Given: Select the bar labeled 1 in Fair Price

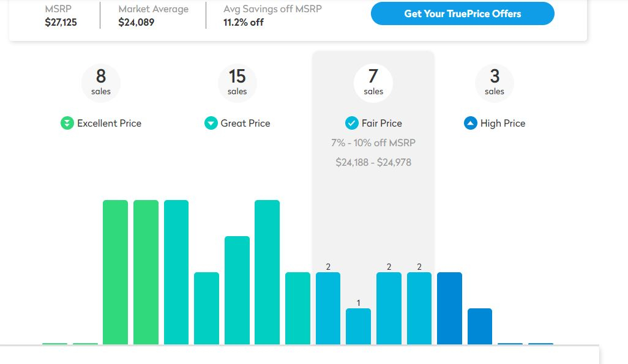Looking at the screenshot, I should [359, 326].
